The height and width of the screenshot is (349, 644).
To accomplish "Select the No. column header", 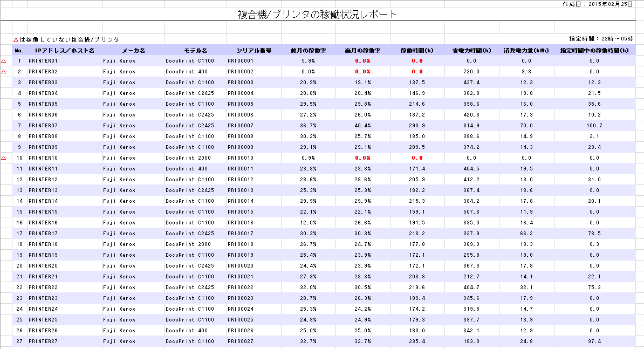I will coord(19,51).
